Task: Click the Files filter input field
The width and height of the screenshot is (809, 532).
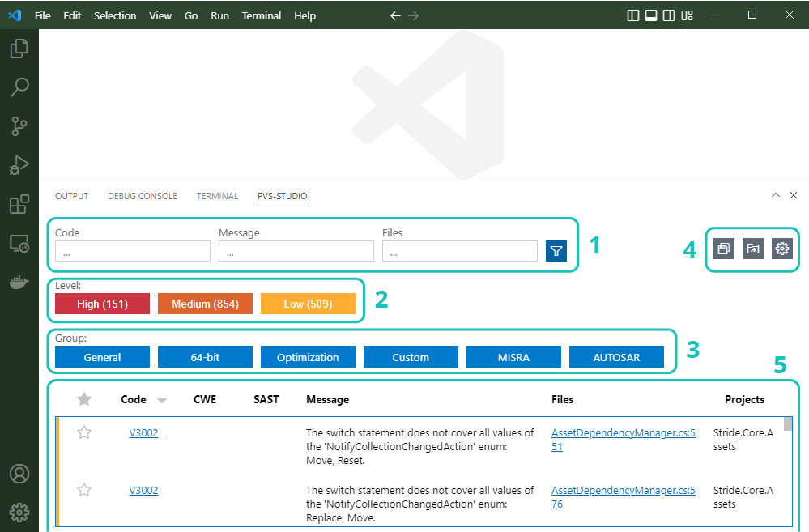Action: click(460, 251)
